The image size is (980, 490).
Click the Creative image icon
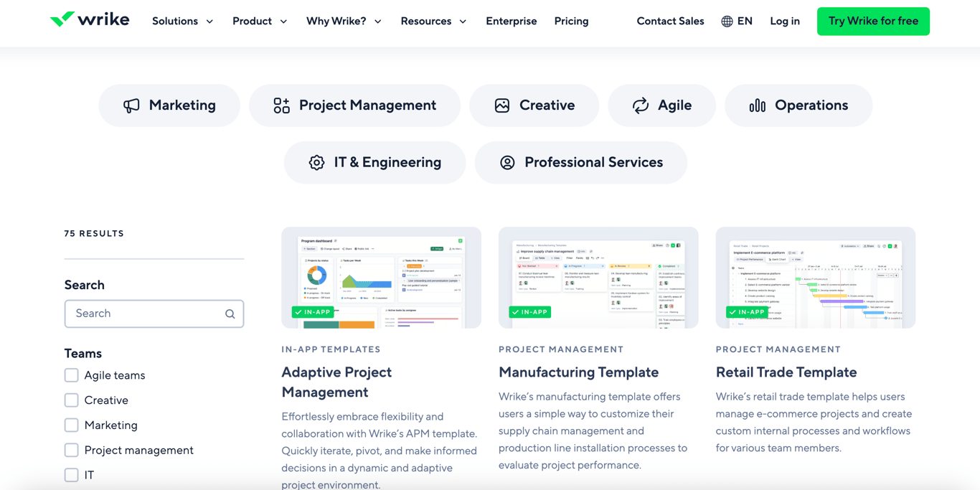point(502,105)
